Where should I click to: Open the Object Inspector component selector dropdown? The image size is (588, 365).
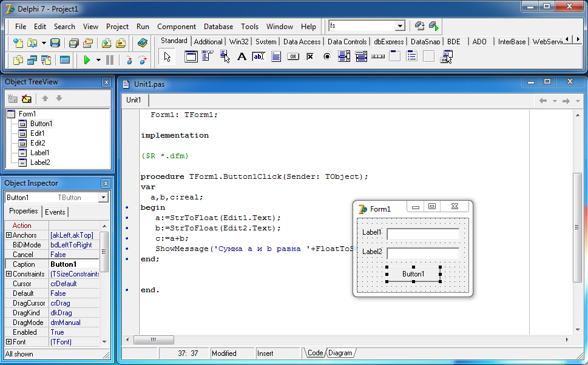coord(103,198)
